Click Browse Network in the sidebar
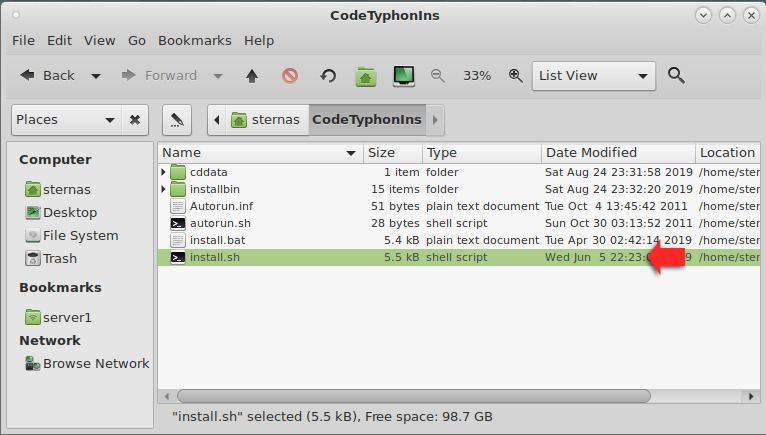Screen dimensions: 766x435 tap(87, 363)
